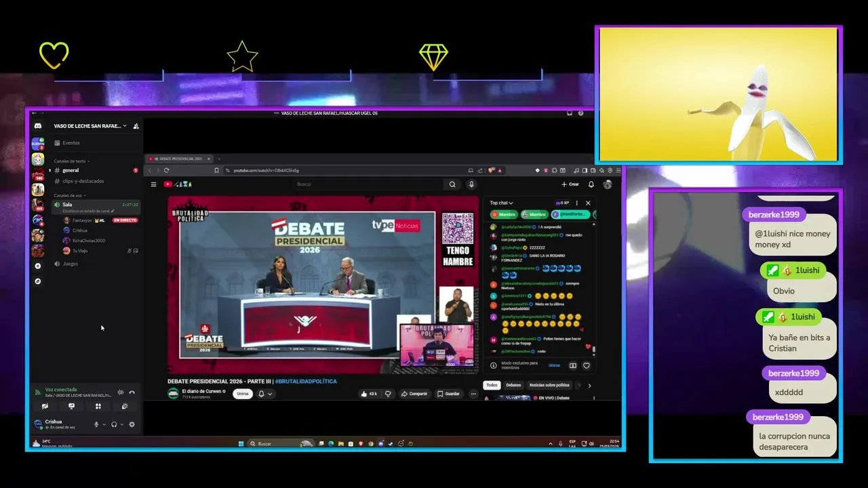Viewport: 868px width, 488px height.
Task: Select user Tu Viejo in voice channel
Action: [80, 251]
